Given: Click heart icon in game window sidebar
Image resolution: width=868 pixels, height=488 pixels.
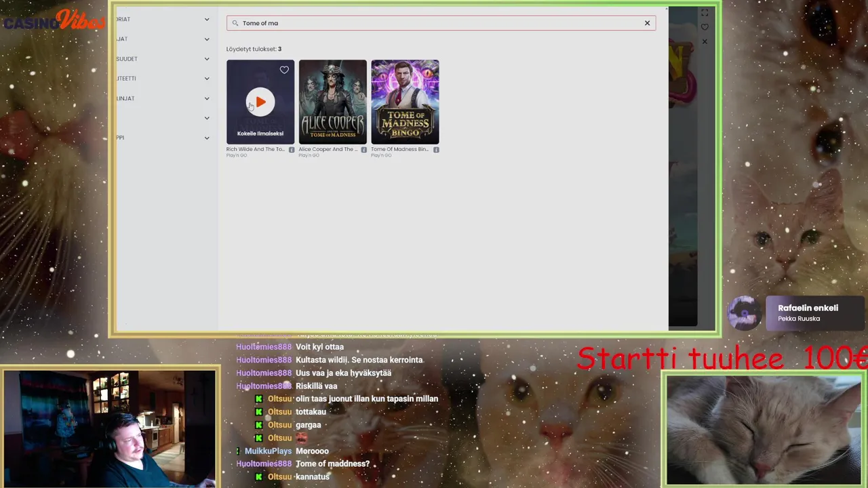Looking at the screenshot, I should tap(705, 27).
